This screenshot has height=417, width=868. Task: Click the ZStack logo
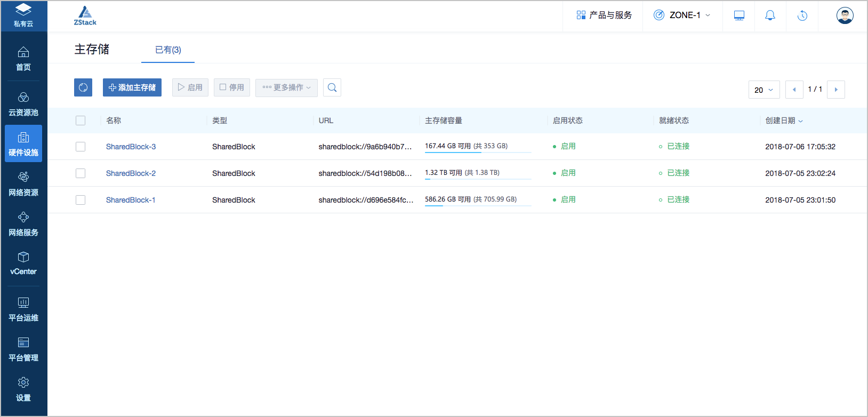click(85, 15)
